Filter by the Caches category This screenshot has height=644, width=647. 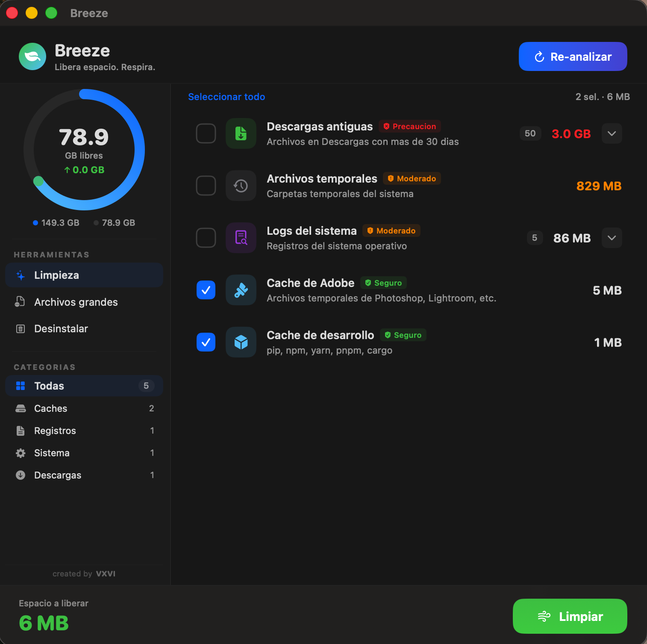pos(84,408)
